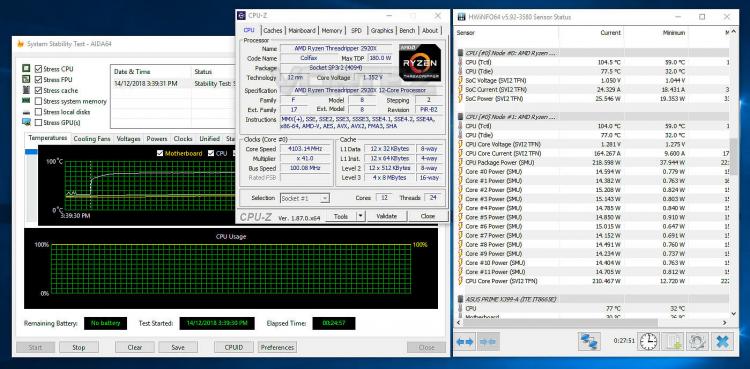Click thermometer icon beside CPU (Tctl) Node #0
The height and width of the screenshot is (369, 750).
pos(461,62)
